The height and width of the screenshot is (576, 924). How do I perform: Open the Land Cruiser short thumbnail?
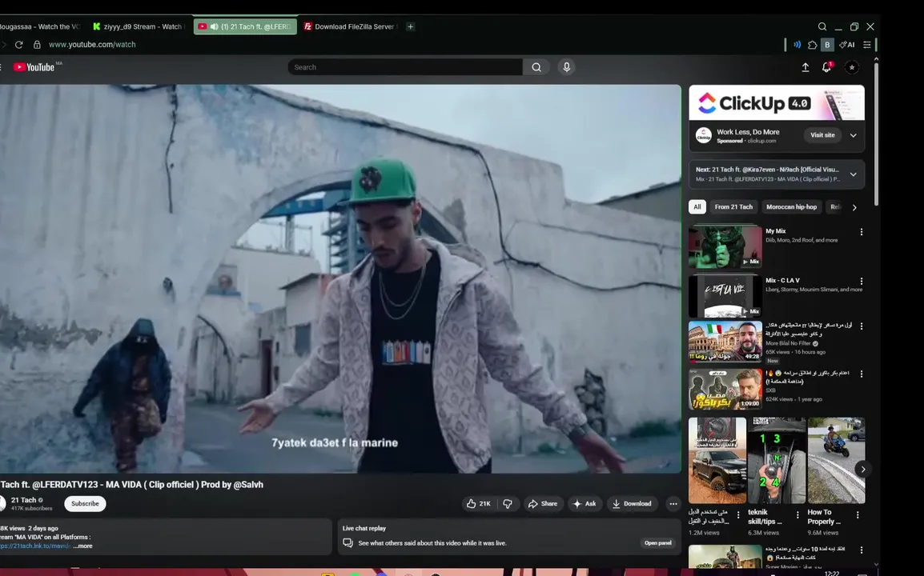click(x=717, y=461)
